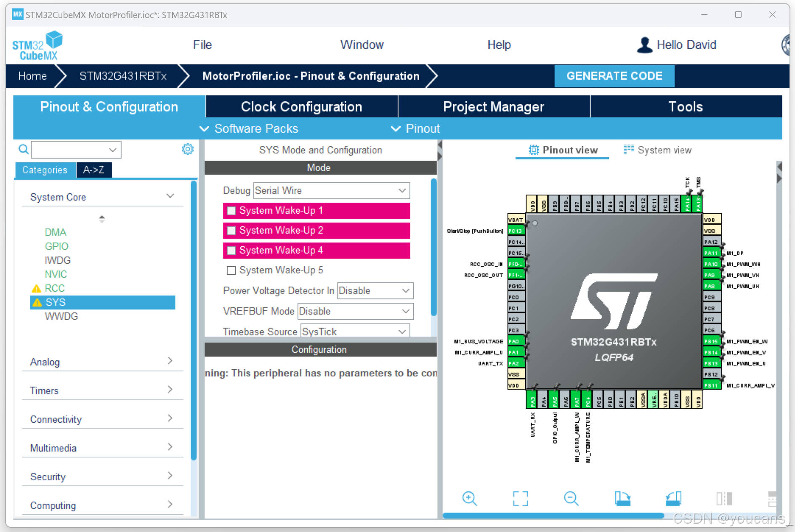Enable System Wake-Up 4 checkbox
The width and height of the screenshot is (795, 532).
[231, 251]
